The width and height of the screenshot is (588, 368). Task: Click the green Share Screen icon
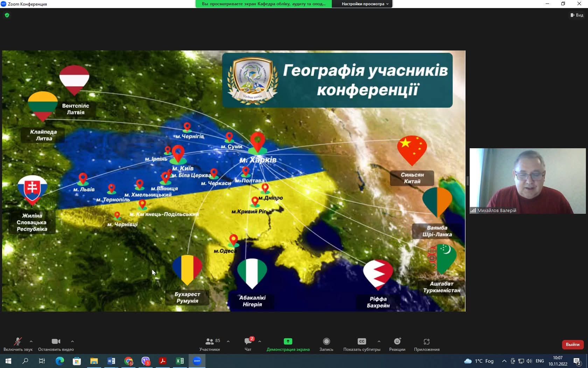288,341
